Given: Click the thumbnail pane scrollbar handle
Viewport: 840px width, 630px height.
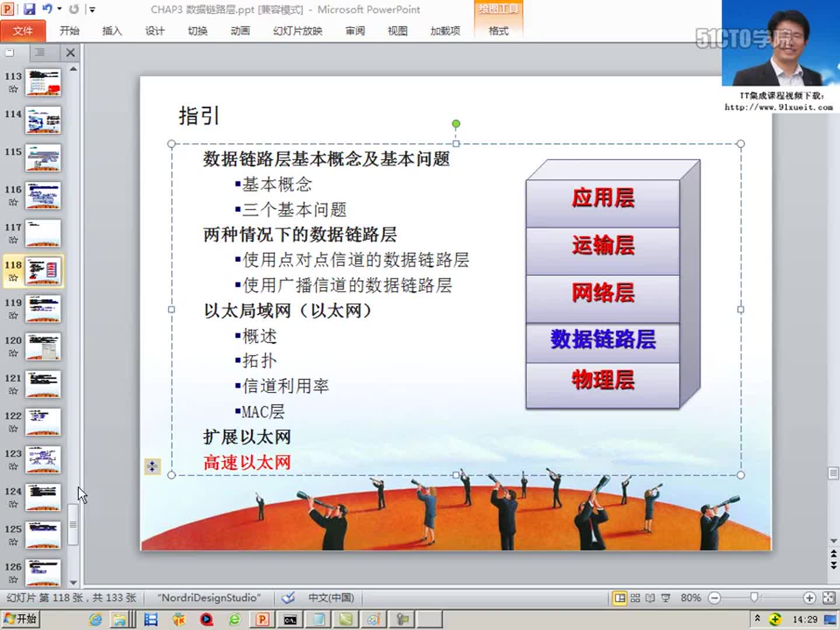Looking at the screenshot, I should pos(73,524).
